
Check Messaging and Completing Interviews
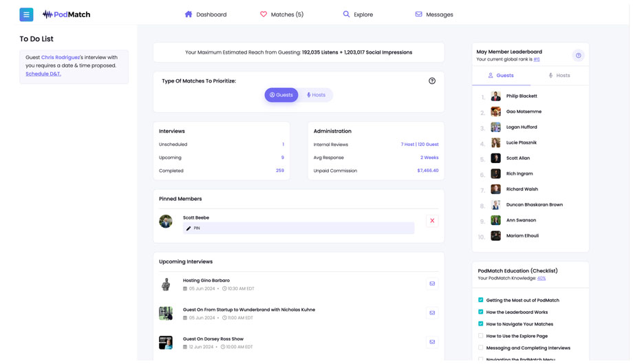pos(480,347)
